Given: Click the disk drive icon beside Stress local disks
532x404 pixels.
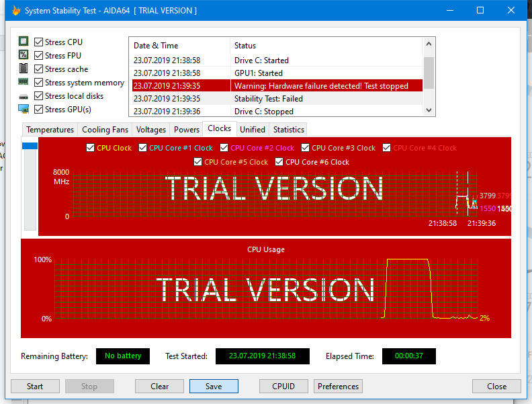Looking at the screenshot, I should click(24, 97).
